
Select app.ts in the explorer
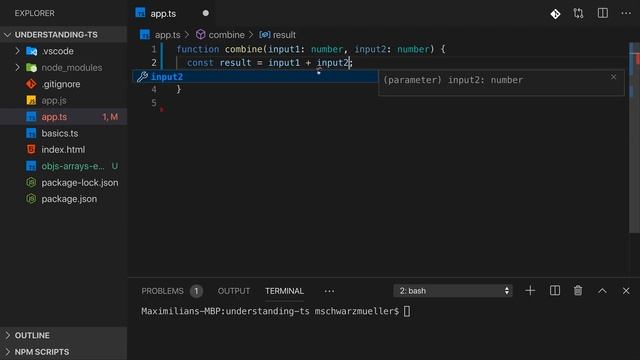pos(63,117)
